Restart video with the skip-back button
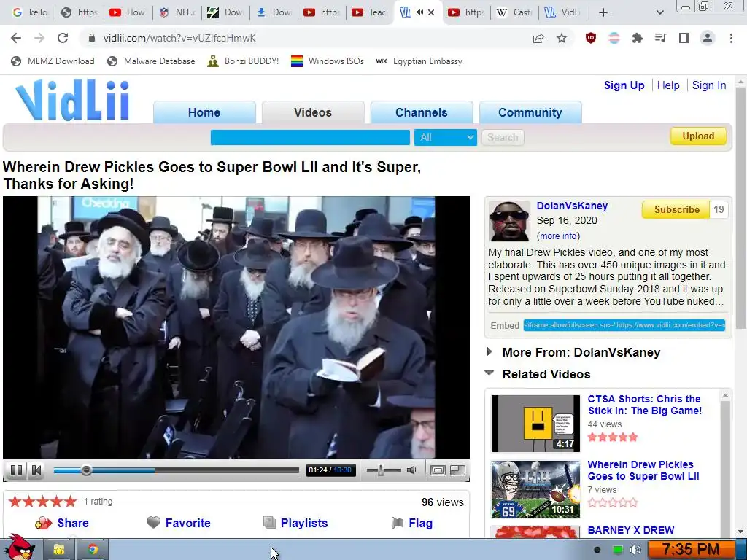This screenshot has height=560, width=747. [36, 470]
